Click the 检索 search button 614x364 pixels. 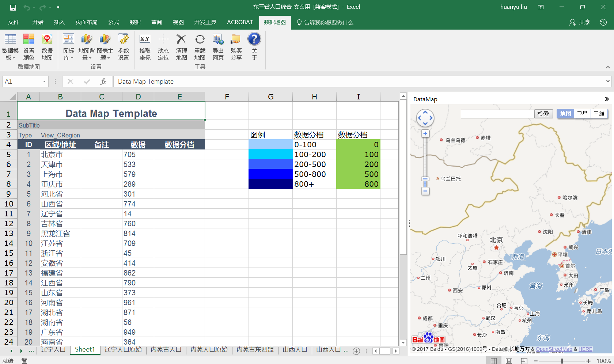click(543, 114)
